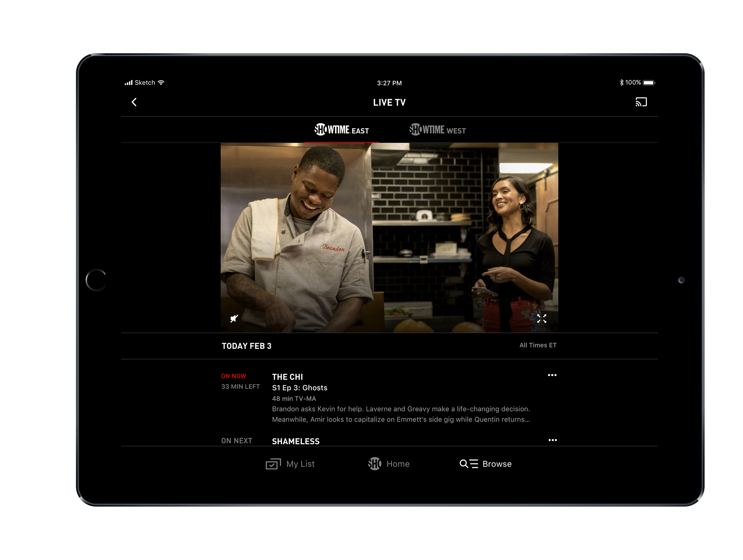743x560 pixels.
Task: Tap the iPad home button
Action: coord(96,280)
